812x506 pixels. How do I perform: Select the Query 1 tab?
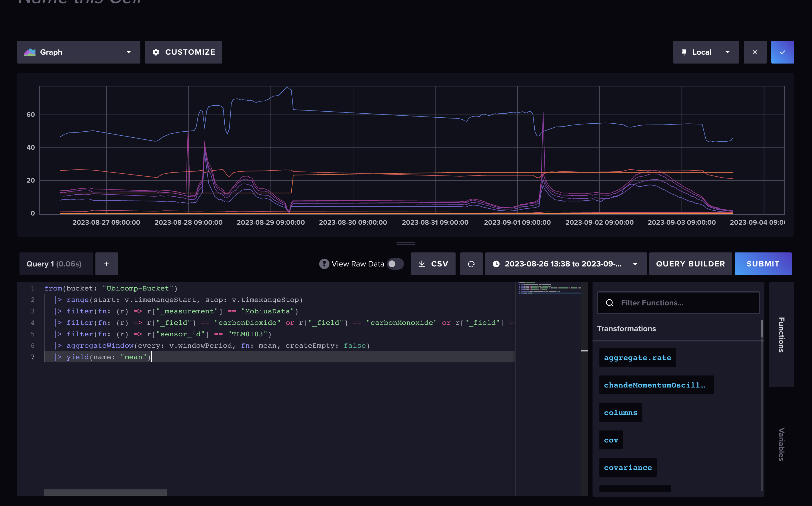[x=56, y=264]
